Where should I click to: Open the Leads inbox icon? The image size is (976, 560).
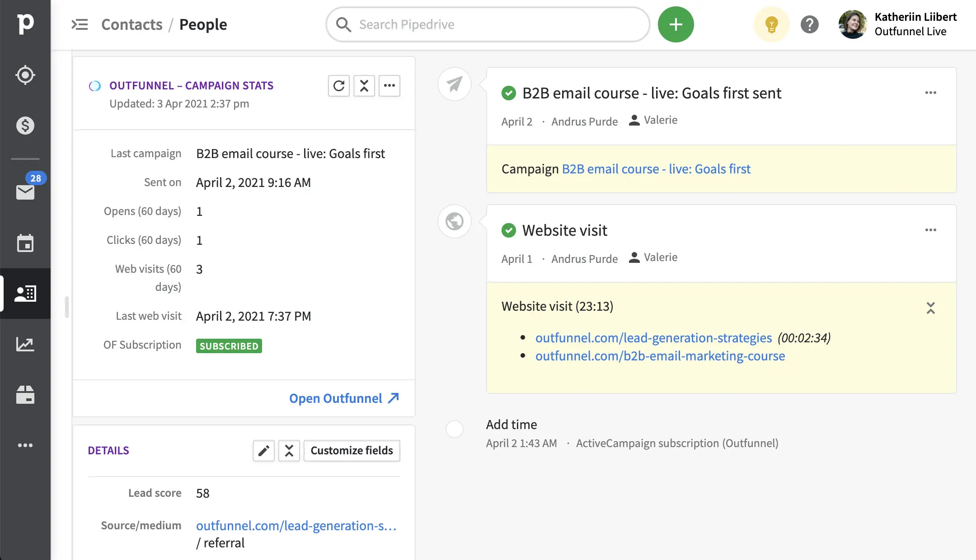[26, 75]
